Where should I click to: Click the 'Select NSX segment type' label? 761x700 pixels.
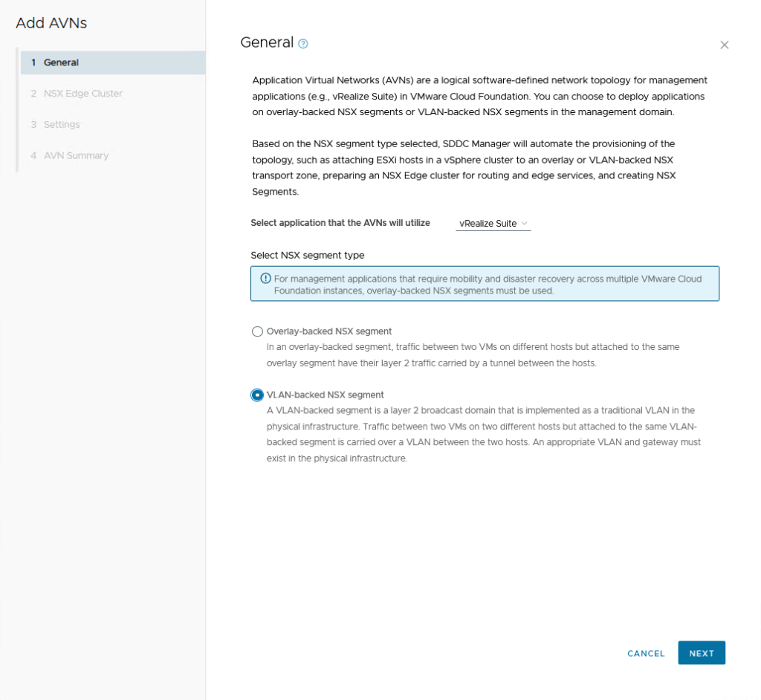coord(307,255)
